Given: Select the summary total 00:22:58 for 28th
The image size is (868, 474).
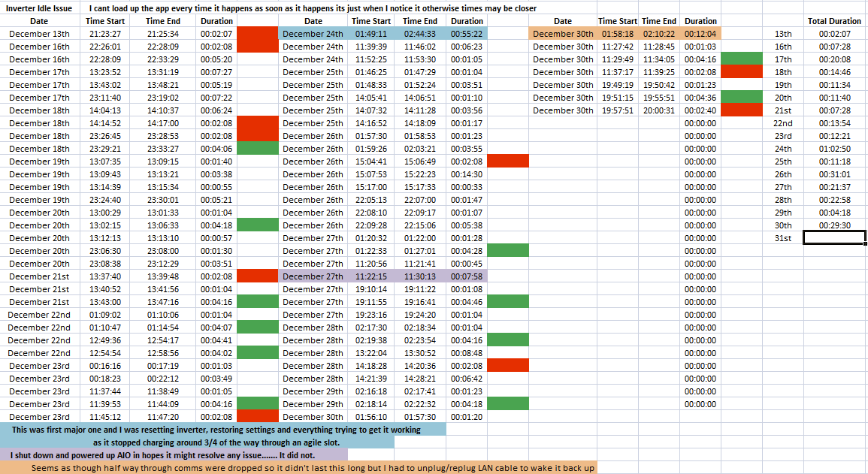Looking at the screenshot, I should pos(834,200).
